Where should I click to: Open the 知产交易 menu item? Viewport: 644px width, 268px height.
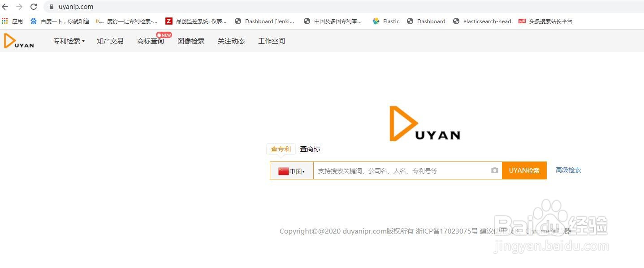click(110, 41)
